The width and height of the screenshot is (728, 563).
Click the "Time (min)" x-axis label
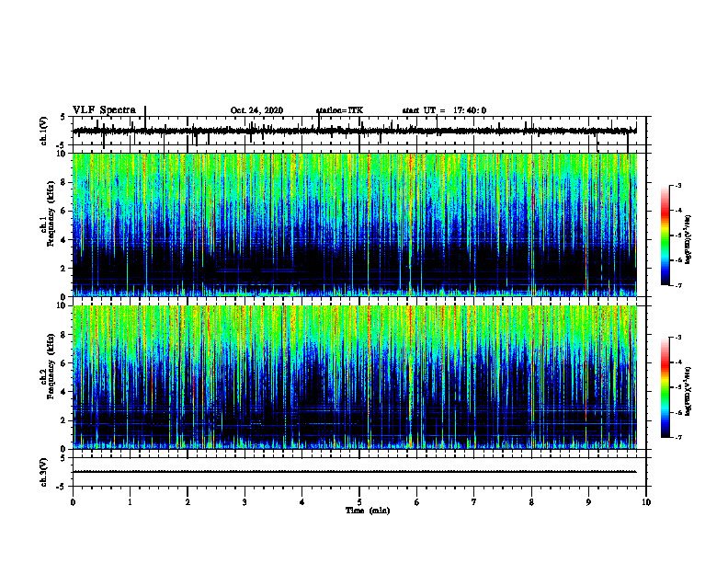point(368,511)
